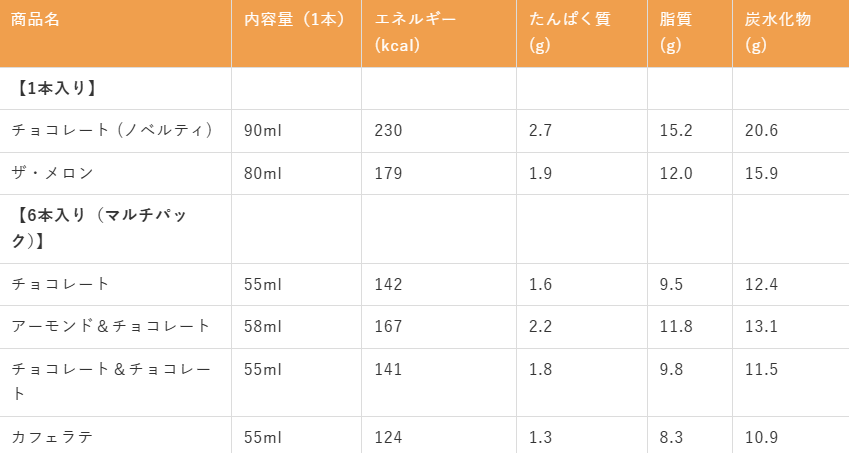
Task: Click the 炭水化物 (g) column header
Action: point(778,32)
